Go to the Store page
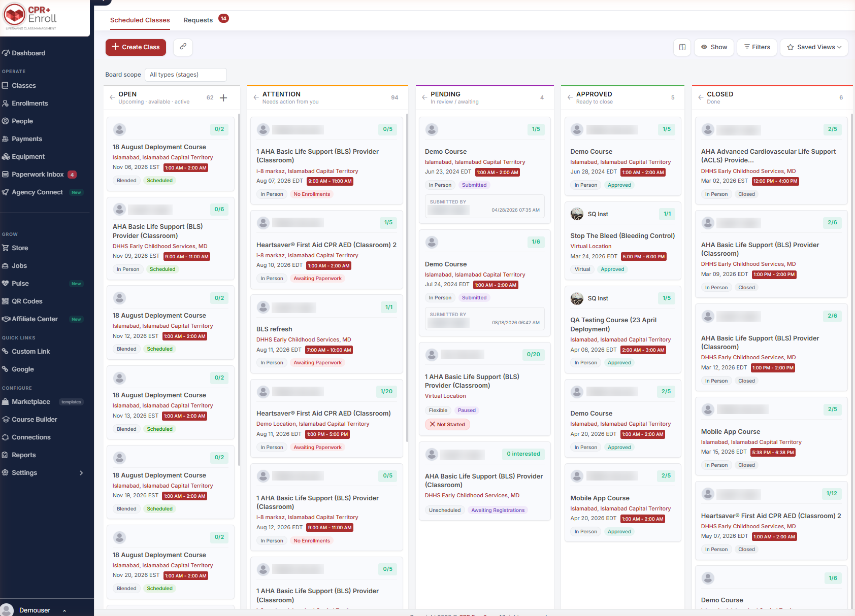Image resolution: width=855 pixels, height=616 pixels. (15, 248)
